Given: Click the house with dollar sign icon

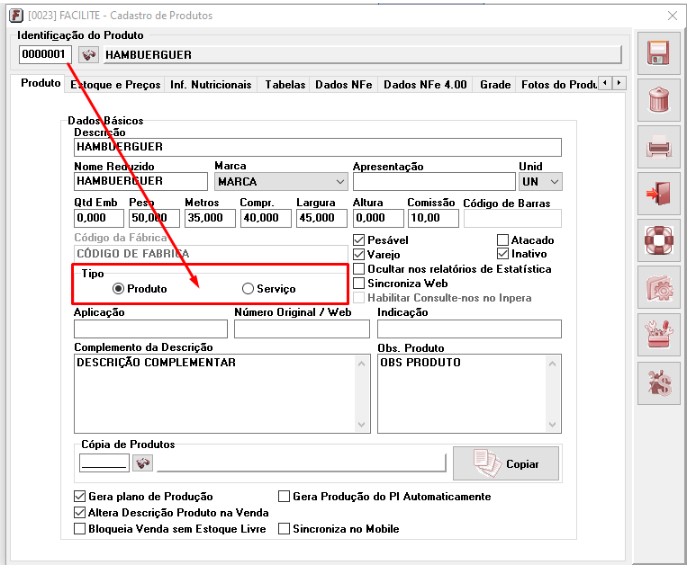Looking at the screenshot, I should [x=658, y=383].
